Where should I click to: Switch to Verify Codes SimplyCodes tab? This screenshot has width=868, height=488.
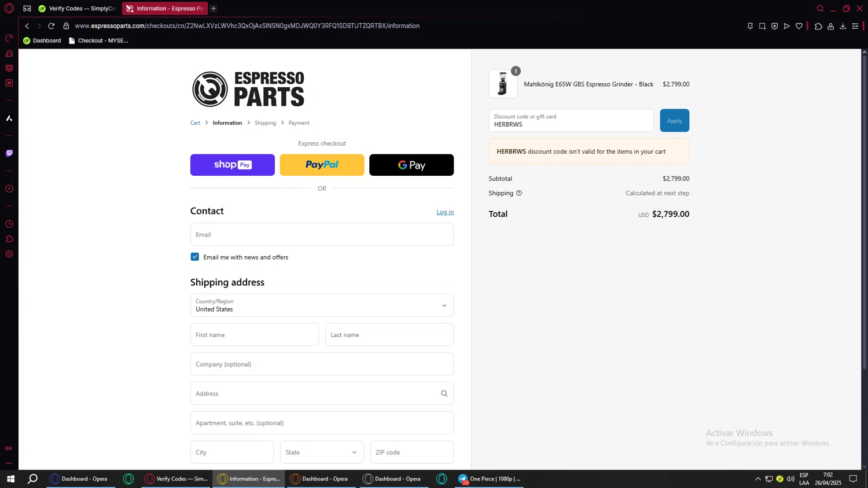click(x=77, y=9)
